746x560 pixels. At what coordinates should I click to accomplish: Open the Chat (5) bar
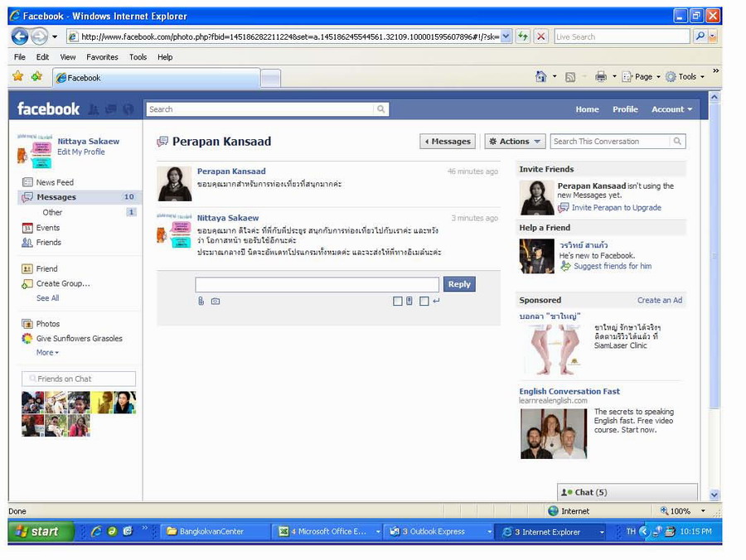pos(627,493)
